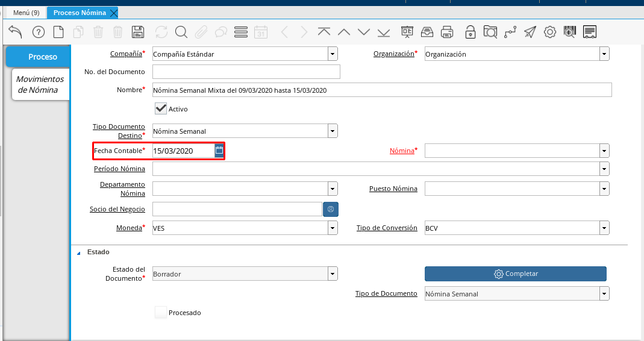The height and width of the screenshot is (341, 644).
Task: Collapse the Estado section
Action: pyautogui.click(x=78, y=252)
